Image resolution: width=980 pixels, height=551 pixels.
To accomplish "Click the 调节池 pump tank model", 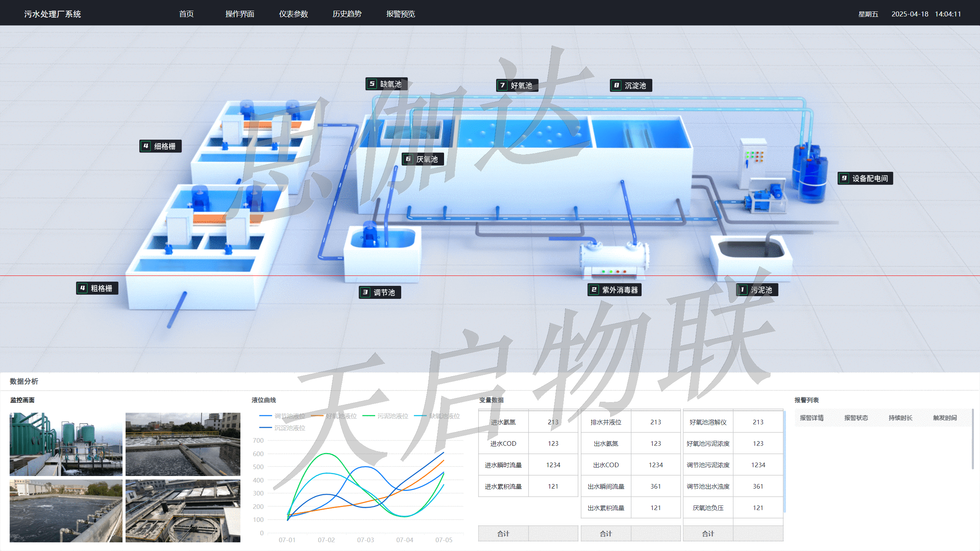I will (x=382, y=253).
